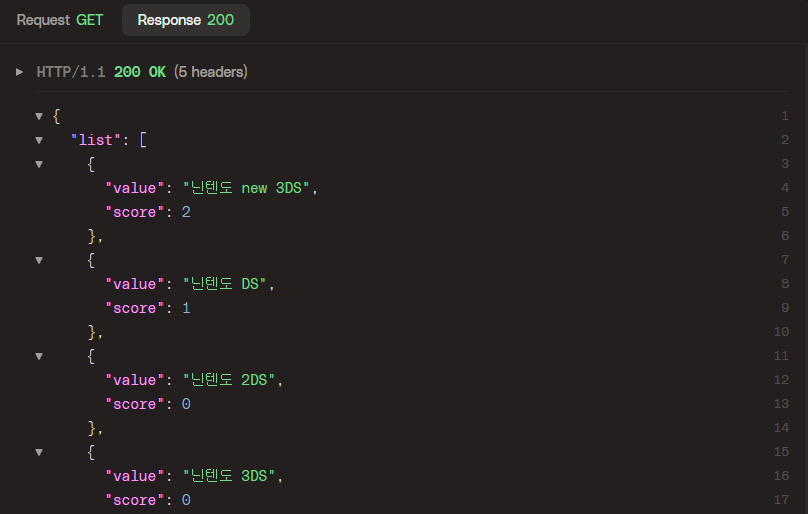808x514 pixels.
Task: Click line number 14 in the gutter
Action: (x=781, y=427)
